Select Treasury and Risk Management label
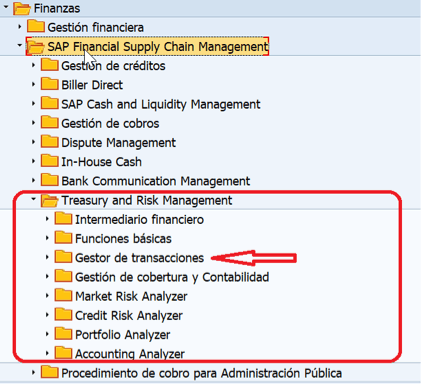 tap(147, 200)
